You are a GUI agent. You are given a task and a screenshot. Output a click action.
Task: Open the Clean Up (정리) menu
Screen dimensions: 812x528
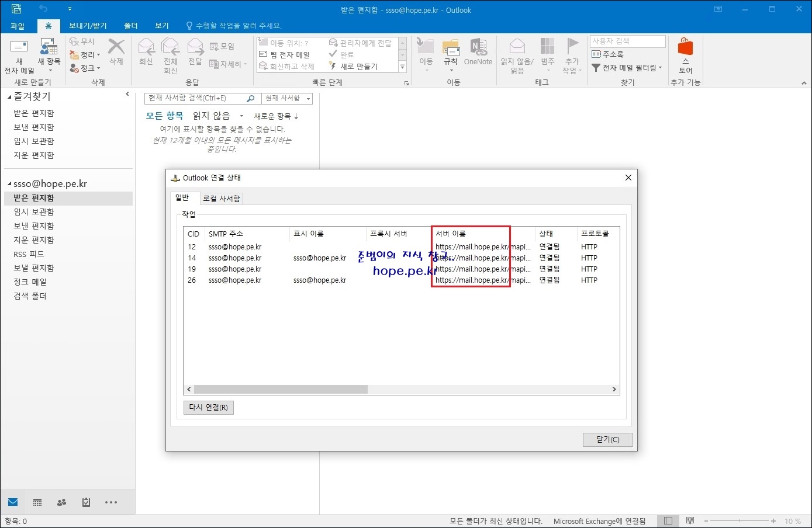(85, 55)
